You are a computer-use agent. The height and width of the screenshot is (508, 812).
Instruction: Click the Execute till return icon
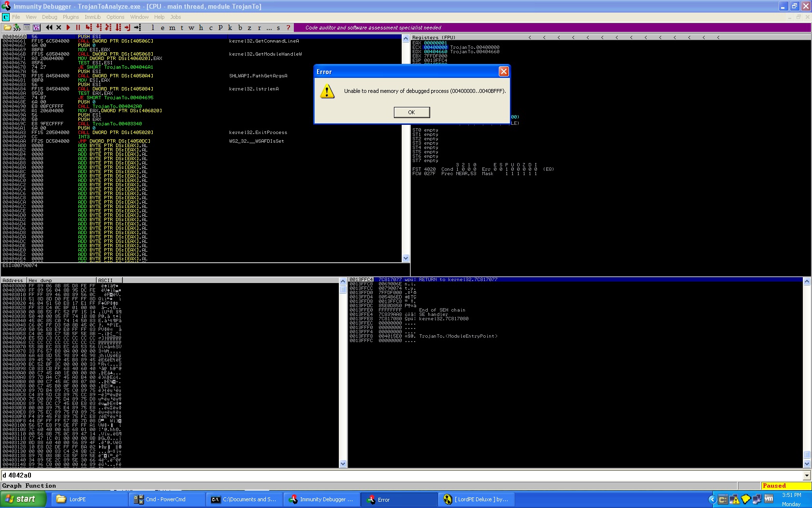(x=128, y=28)
